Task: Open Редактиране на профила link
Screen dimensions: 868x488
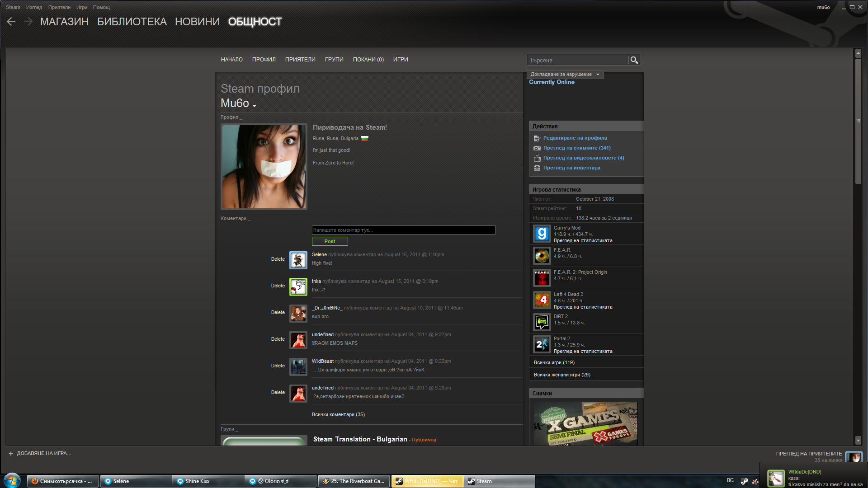Action: tap(575, 138)
